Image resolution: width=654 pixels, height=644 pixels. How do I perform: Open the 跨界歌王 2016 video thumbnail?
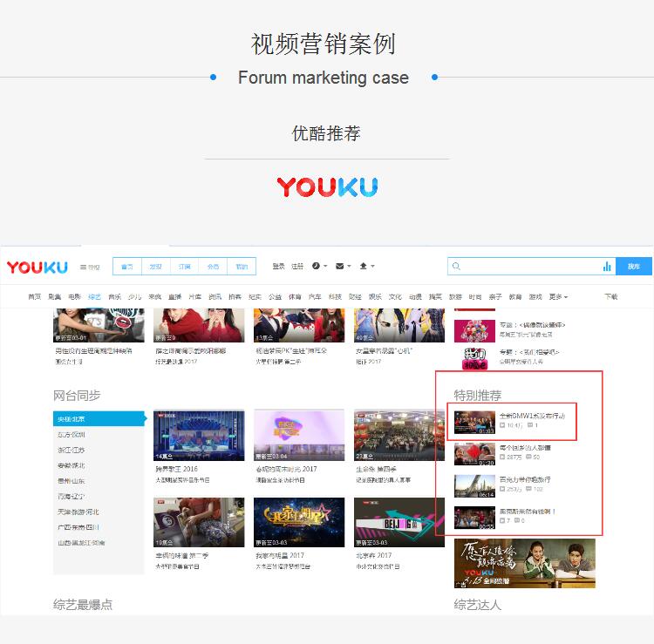[199, 435]
